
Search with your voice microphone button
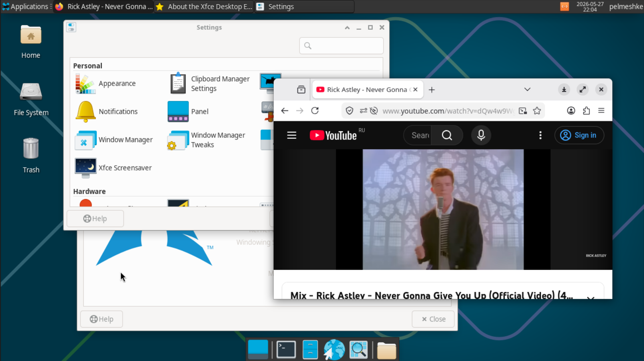pyautogui.click(x=481, y=135)
